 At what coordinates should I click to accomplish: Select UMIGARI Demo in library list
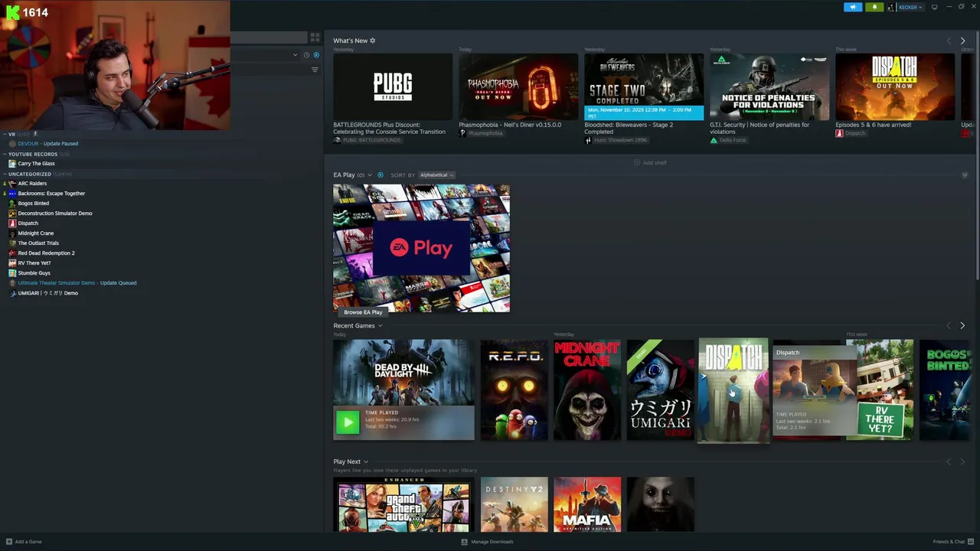tap(47, 293)
